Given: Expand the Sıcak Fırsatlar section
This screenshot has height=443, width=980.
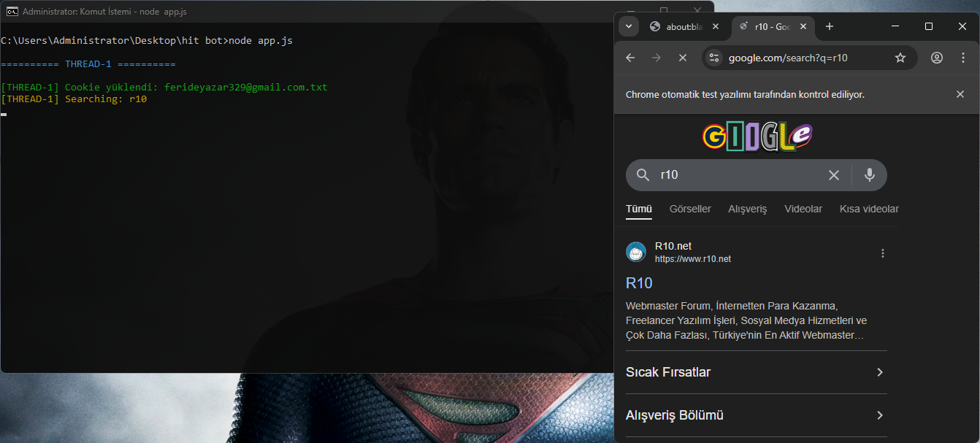Looking at the screenshot, I should [x=880, y=372].
